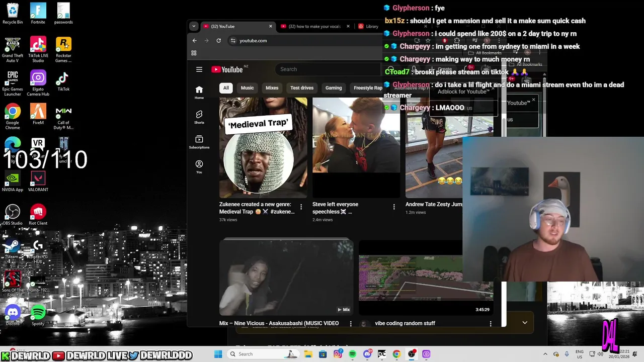Select Google Chrome desktop shortcut
Image resolution: width=644 pixels, height=362 pixels.
pyautogui.click(x=13, y=117)
